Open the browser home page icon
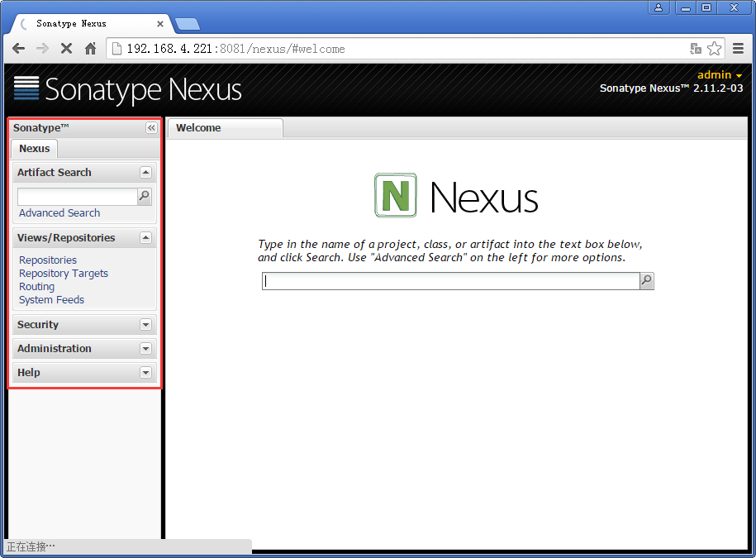This screenshot has width=756, height=558. point(90,49)
